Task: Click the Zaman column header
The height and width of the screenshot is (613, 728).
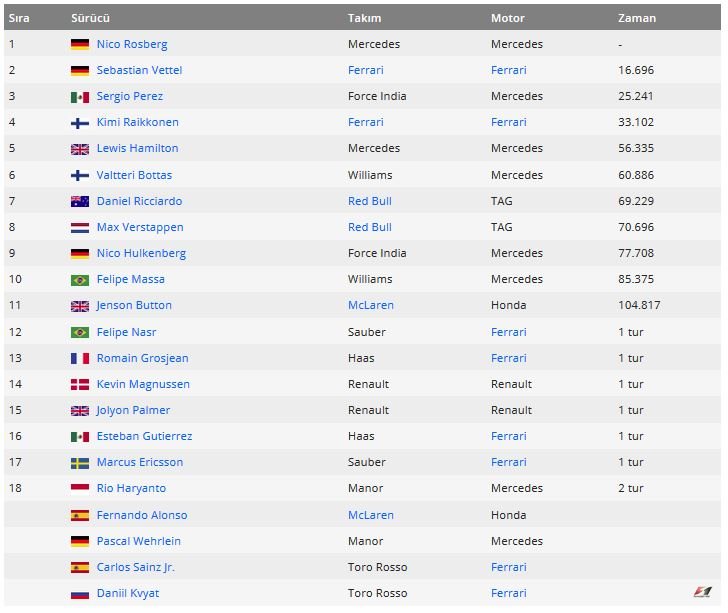Action: [x=637, y=19]
